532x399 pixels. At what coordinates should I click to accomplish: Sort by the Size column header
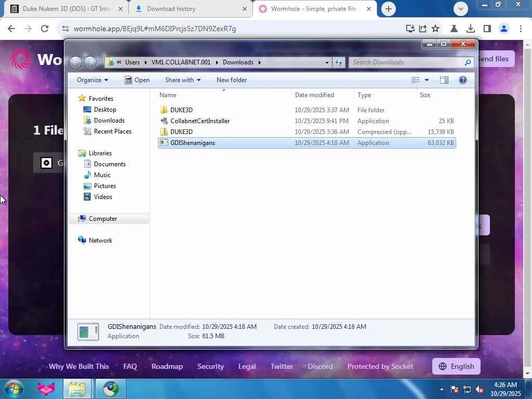point(436,95)
